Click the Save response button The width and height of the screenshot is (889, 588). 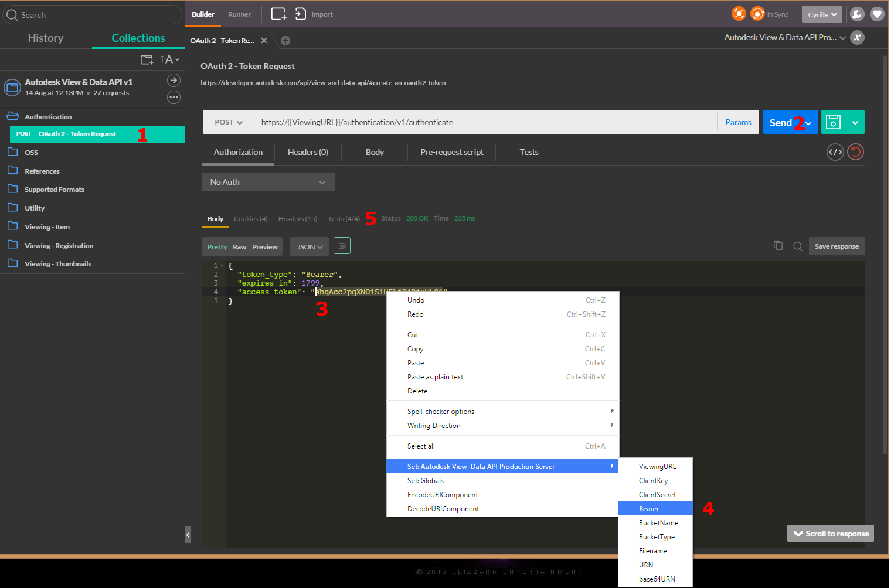coord(837,246)
